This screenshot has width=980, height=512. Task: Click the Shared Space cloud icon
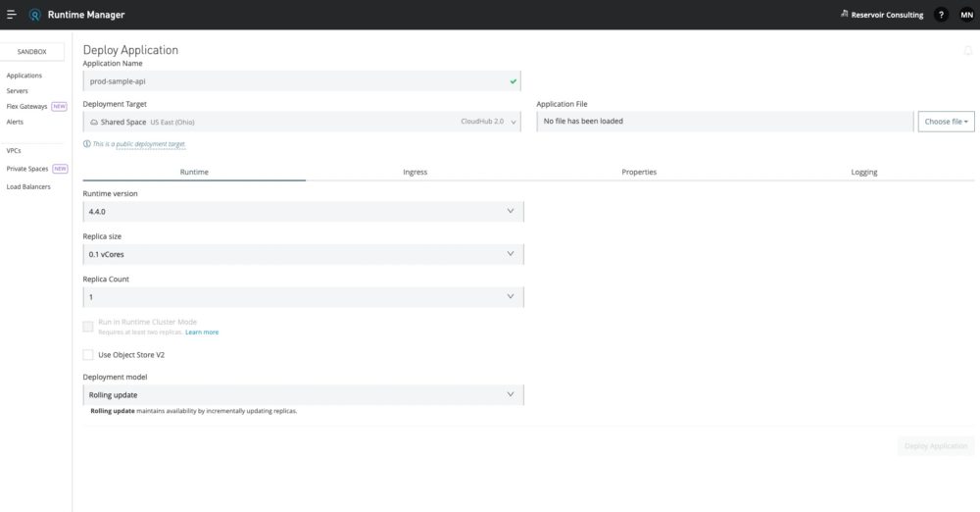(94, 122)
